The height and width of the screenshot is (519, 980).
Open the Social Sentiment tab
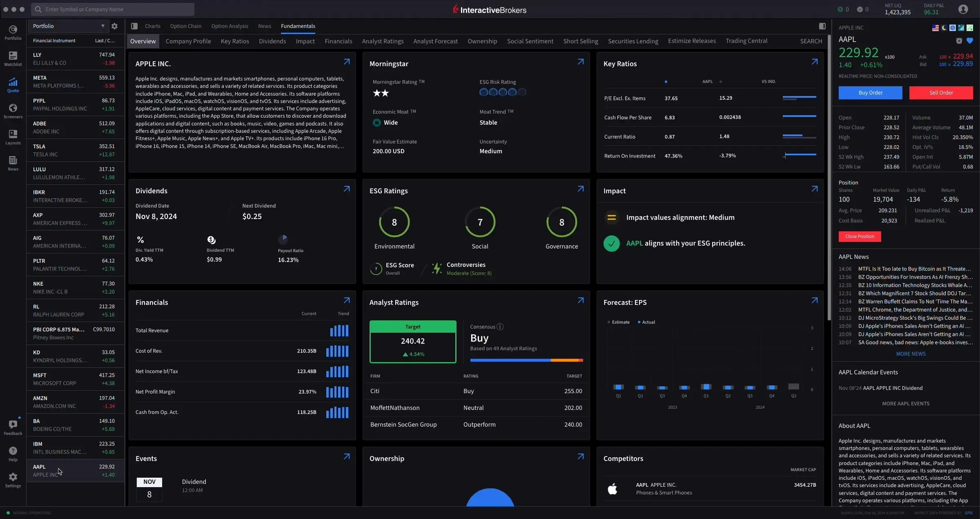click(x=530, y=40)
